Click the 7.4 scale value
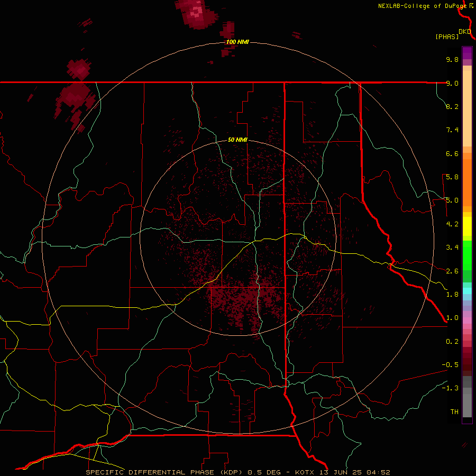 [452, 130]
